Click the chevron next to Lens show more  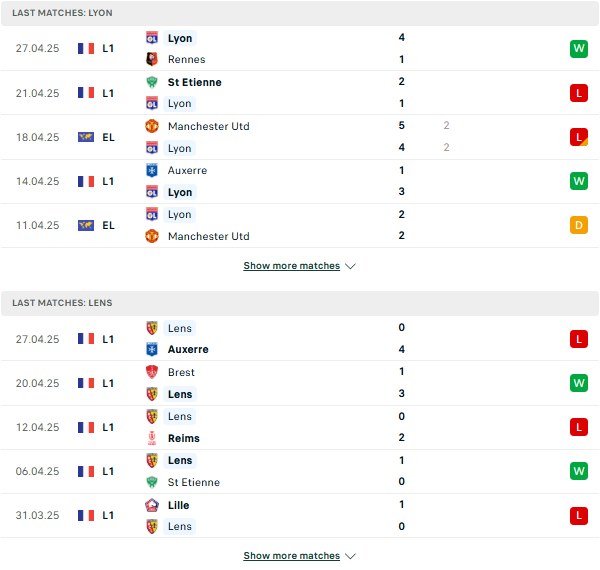[350, 556]
